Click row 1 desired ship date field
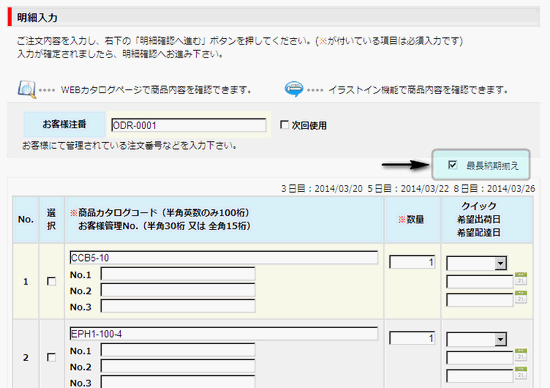550x388 pixels. (x=480, y=282)
